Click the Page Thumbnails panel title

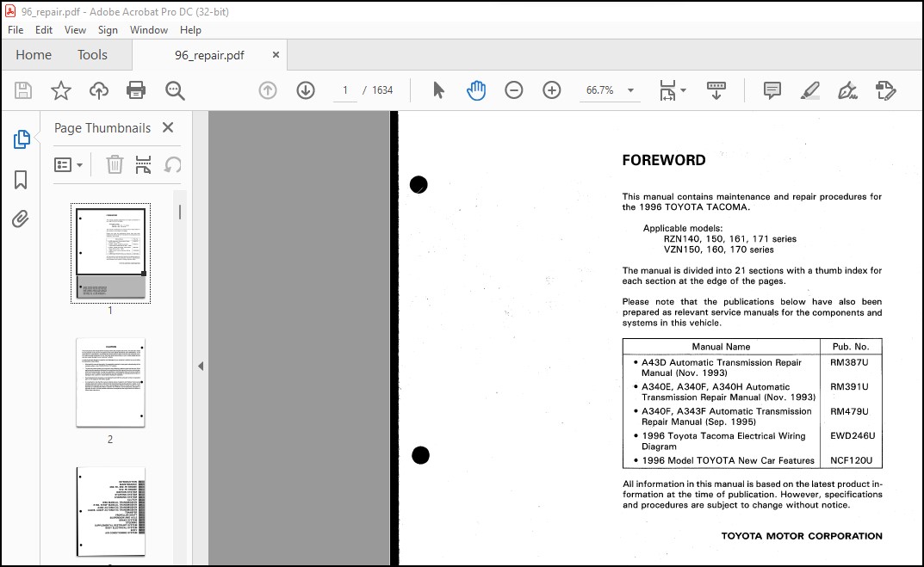[x=102, y=127]
